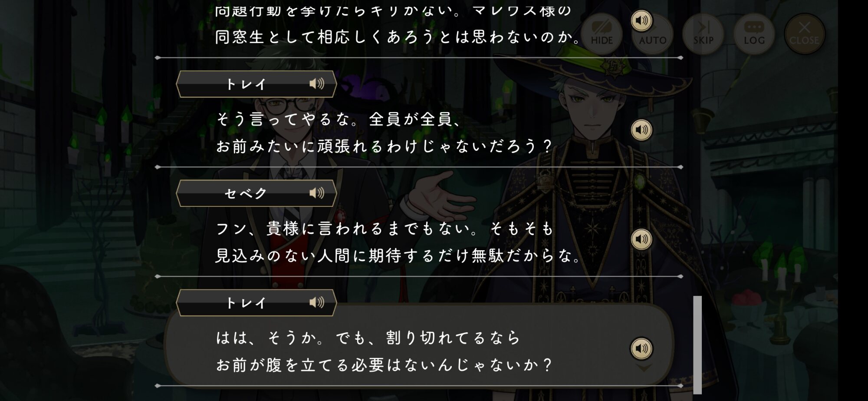The image size is (868, 401).
Task: Tap the SKIP button
Action: pyautogui.click(x=703, y=33)
